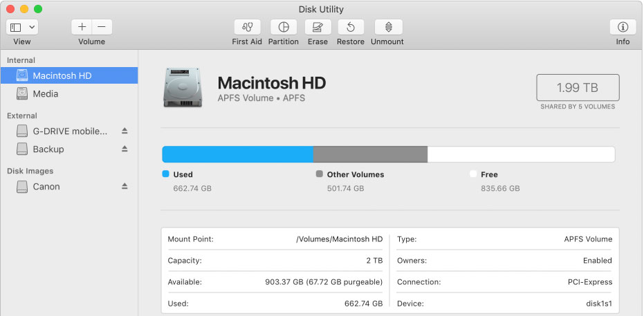
Task: Click the gray Other Volumes bar segment
Action: point(371,154)
